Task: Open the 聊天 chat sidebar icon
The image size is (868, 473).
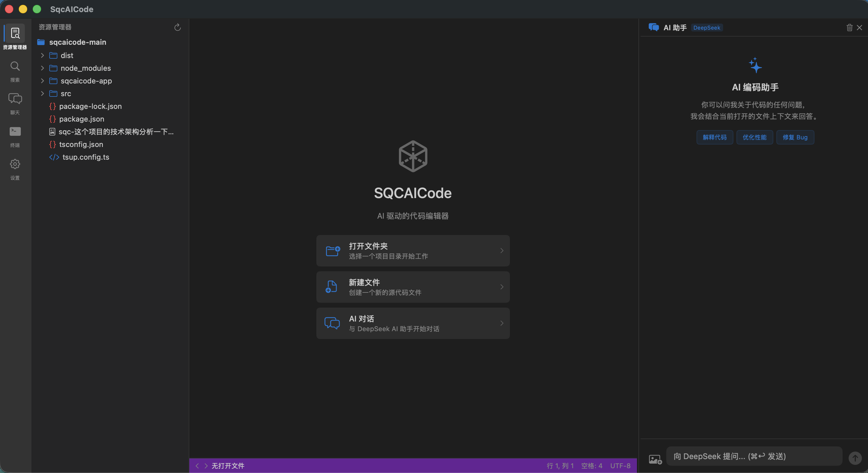Action: (x=15, y=99)
